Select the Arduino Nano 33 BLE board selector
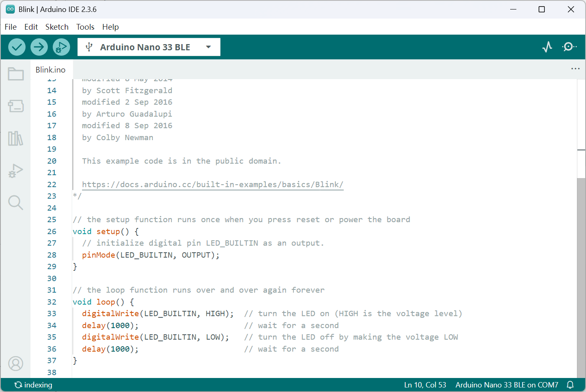Screen dimensions: 586x392 pos(149,47)
